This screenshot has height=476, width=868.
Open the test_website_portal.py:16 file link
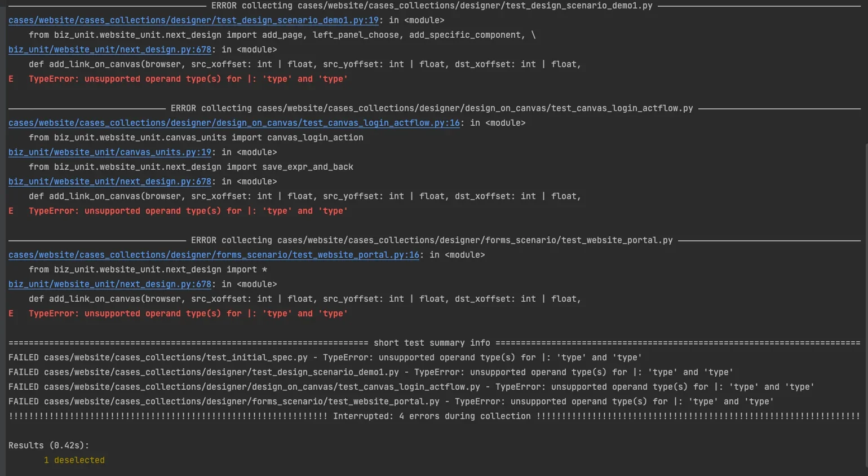coord(214,255)
